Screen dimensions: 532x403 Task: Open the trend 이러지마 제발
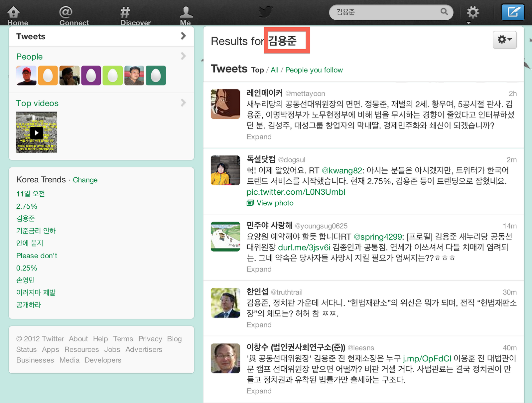pos(36,293)
